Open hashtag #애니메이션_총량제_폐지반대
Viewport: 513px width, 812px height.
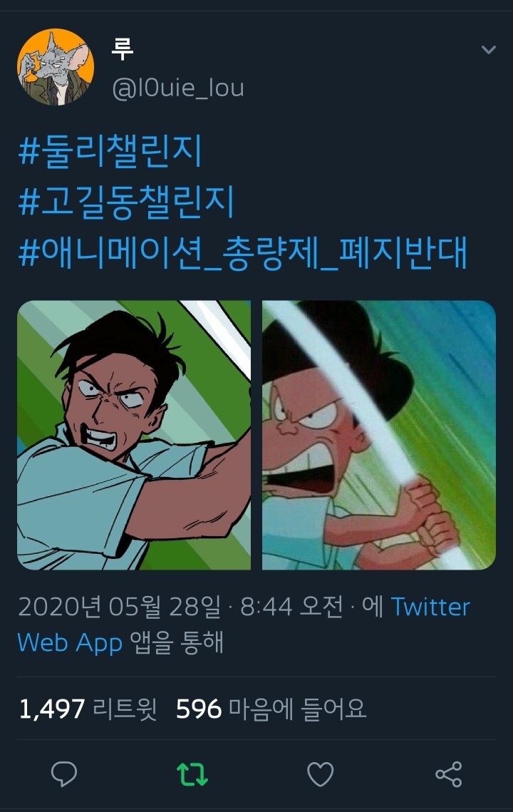pos(243,252)
